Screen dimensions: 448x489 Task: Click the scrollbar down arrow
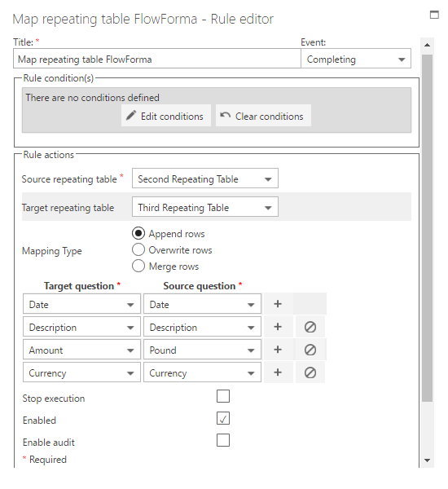tap(427, 460)
